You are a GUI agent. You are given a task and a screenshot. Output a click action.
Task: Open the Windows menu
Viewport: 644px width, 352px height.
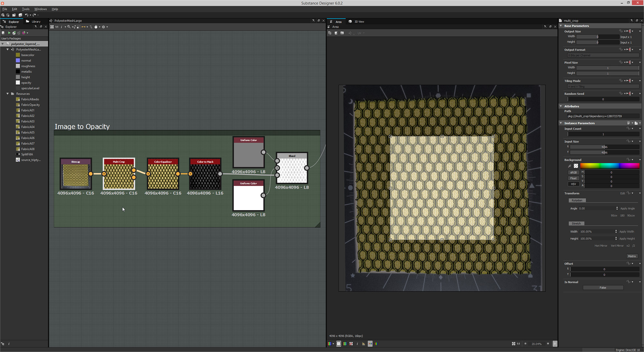point(41,9)
